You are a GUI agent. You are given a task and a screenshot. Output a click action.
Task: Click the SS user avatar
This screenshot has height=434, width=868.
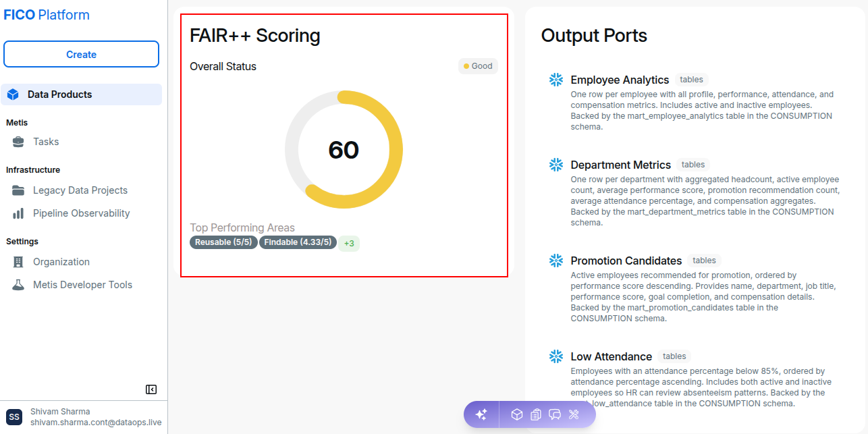tap(14, 417)
